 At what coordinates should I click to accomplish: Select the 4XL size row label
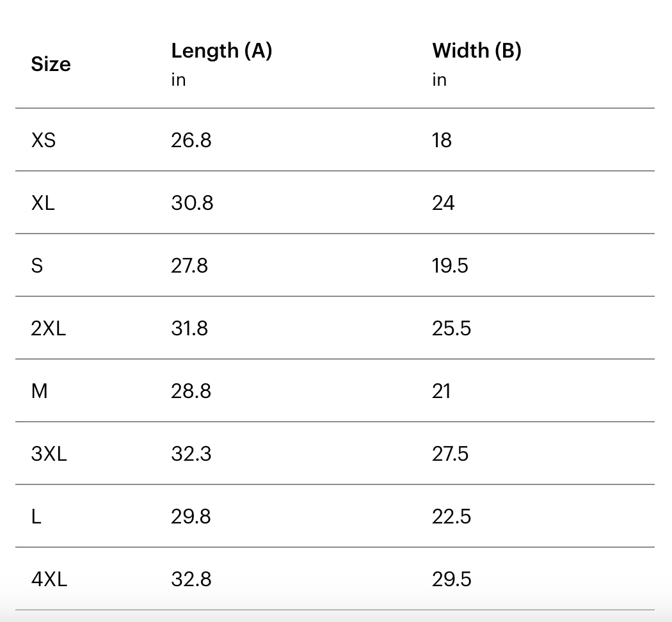[x=49, y=579]
